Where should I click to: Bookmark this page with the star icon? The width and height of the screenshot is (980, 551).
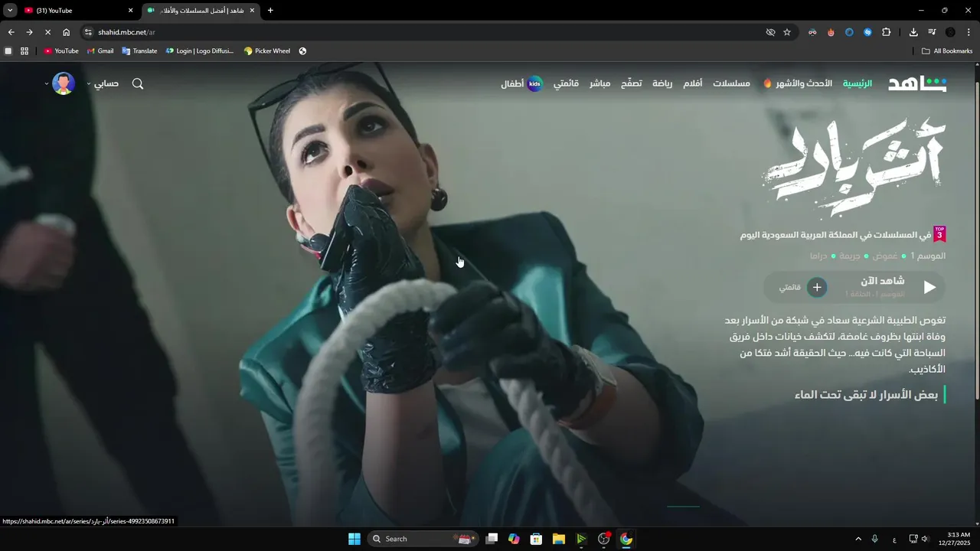[x=787, y=32]
